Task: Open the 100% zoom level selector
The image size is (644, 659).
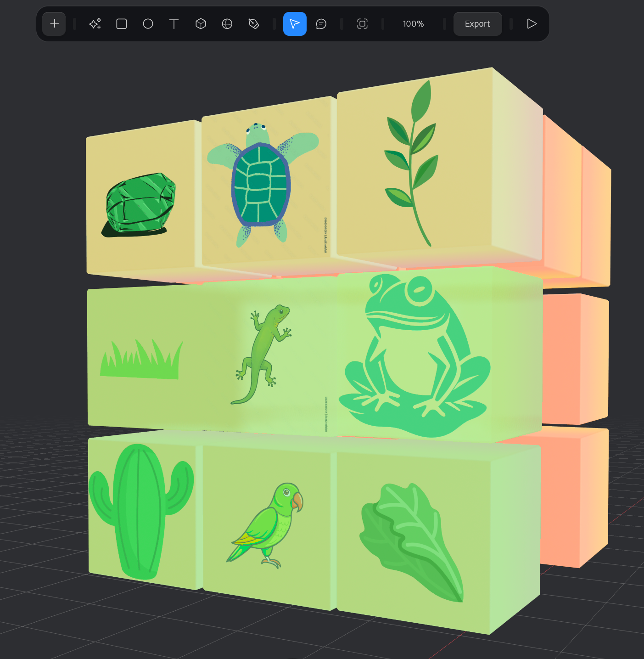Action: (413, 24)
